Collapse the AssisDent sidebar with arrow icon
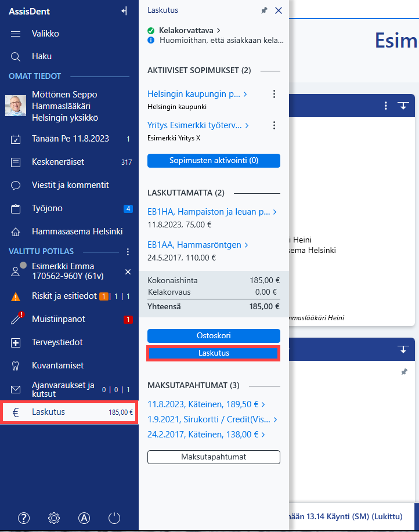The image size is (419, 532). coord(124,11)
